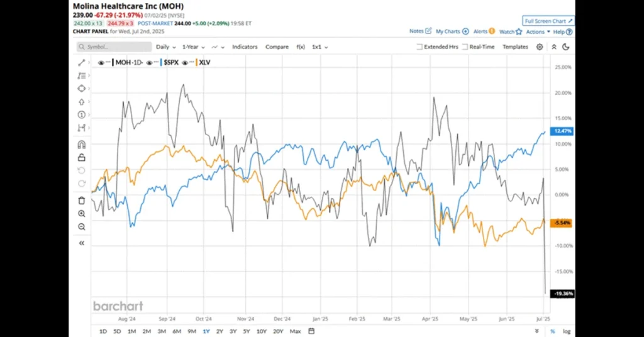Open chart settings gear icon
Image resolution: width=644 pixels, height=337 pixels.
[540, 47]
